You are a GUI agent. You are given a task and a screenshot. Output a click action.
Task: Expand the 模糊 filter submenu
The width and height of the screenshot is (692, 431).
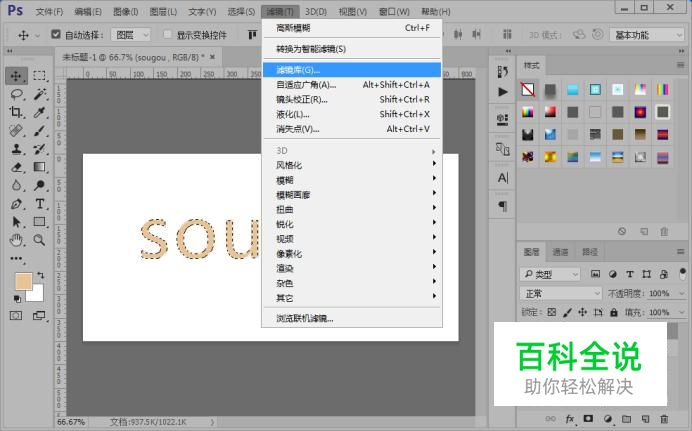(x=352, y=180)
